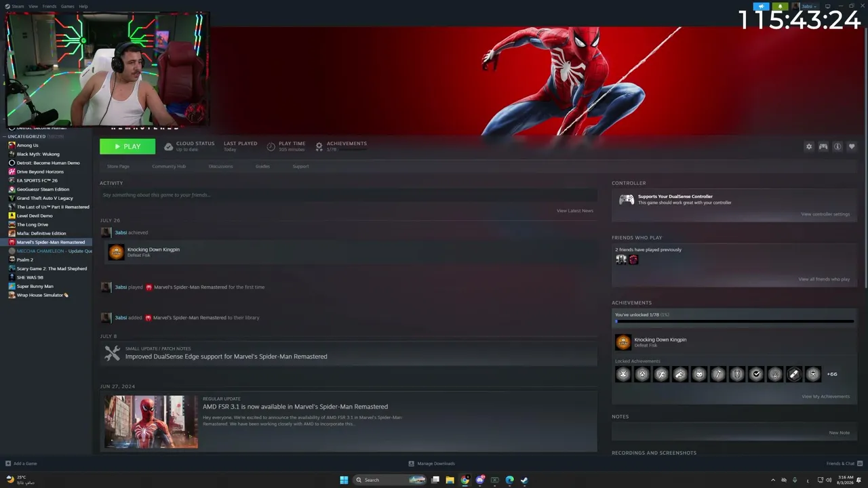Open game settings gear icon
Screen dimensions: 868x488
808,146
